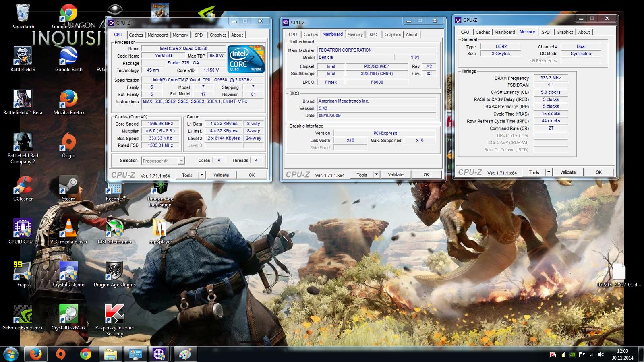Click the Intel Core 2 Quad logo
644x362 pixels.
click(246, 59)
